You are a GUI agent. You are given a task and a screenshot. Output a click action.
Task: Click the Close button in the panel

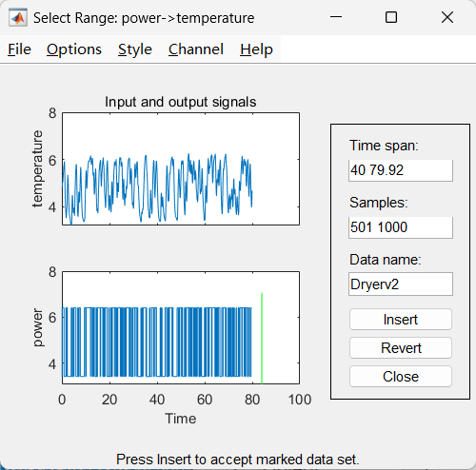[401, 377]
